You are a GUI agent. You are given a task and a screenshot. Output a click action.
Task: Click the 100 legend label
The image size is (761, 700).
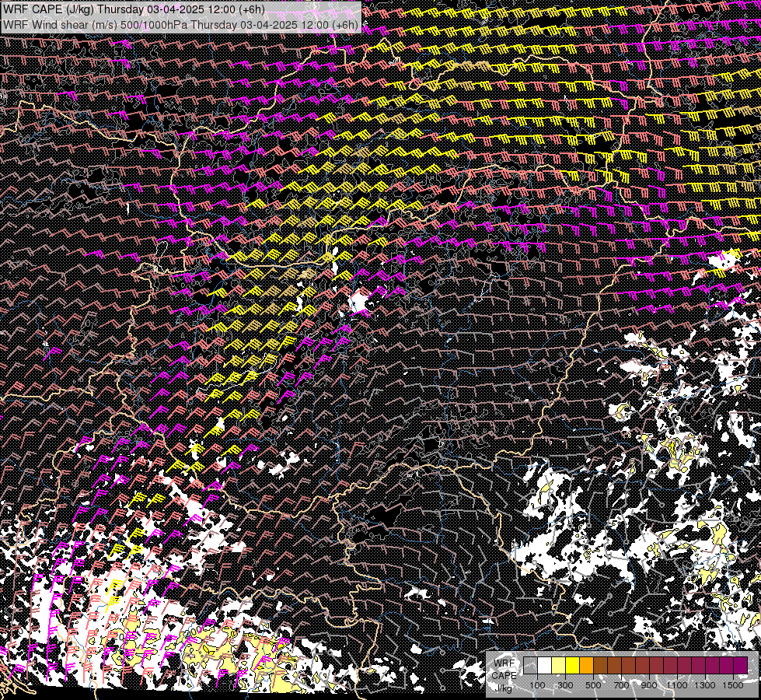[537, 685]
